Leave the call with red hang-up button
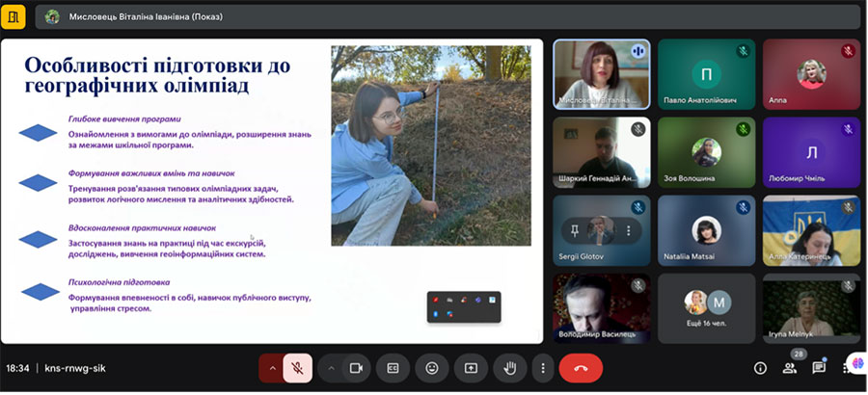This screenshot has width=868, height=395. click(581, 368)
